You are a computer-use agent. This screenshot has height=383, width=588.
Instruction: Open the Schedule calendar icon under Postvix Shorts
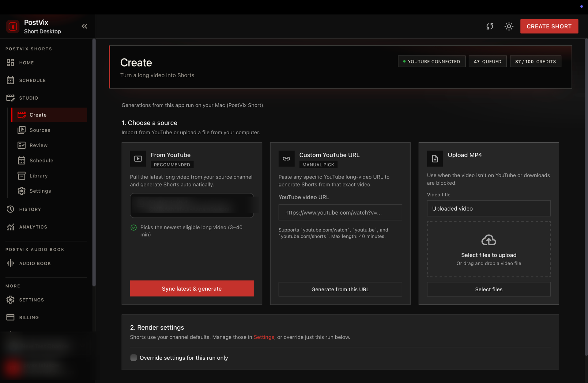pyautogui.click(x=10, y=80)
